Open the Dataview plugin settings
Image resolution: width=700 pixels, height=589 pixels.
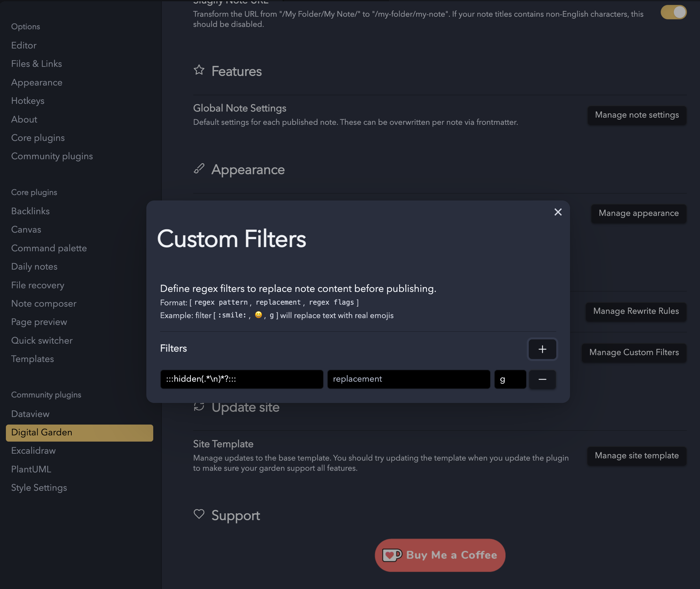pyautogui.click(x=30, y=414)
